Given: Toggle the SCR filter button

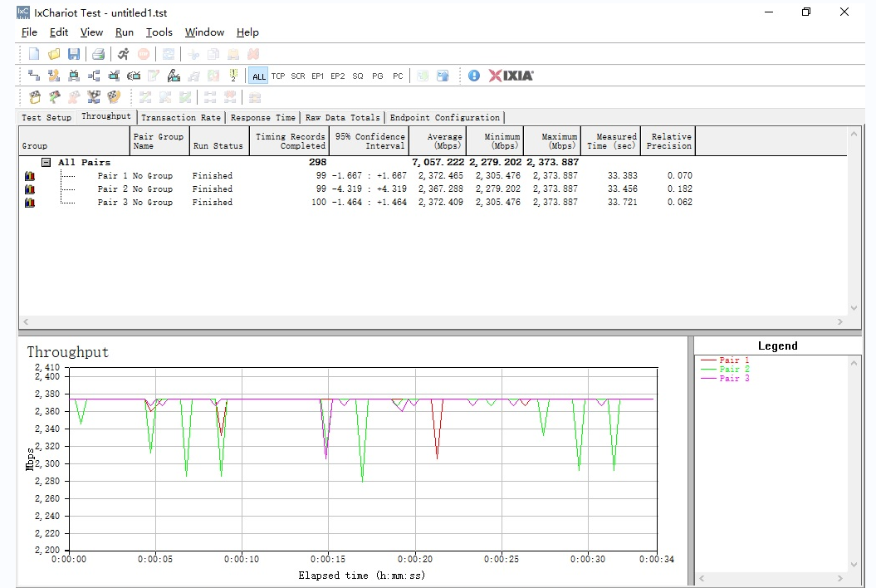Looking at the screenshot, I should [298, 76].
